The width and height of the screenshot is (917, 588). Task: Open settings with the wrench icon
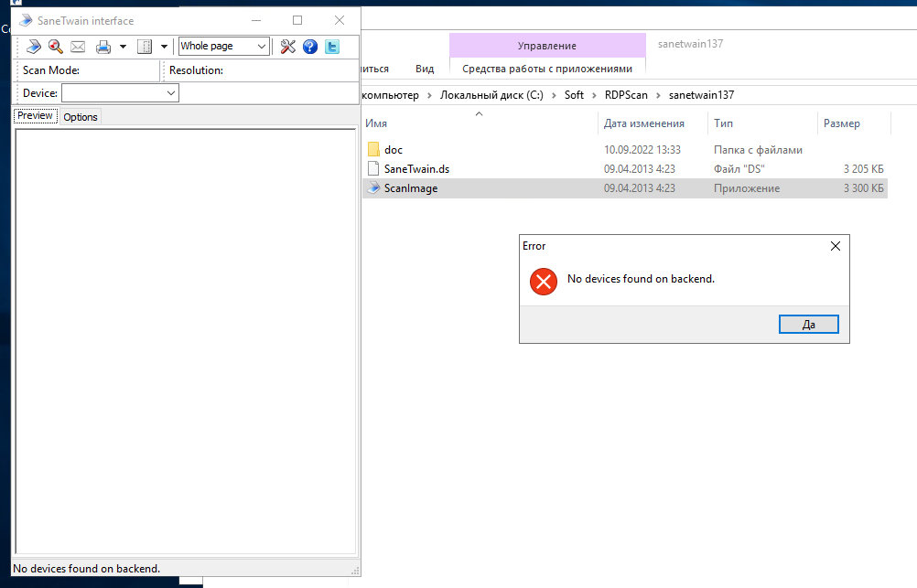(287, 46)
